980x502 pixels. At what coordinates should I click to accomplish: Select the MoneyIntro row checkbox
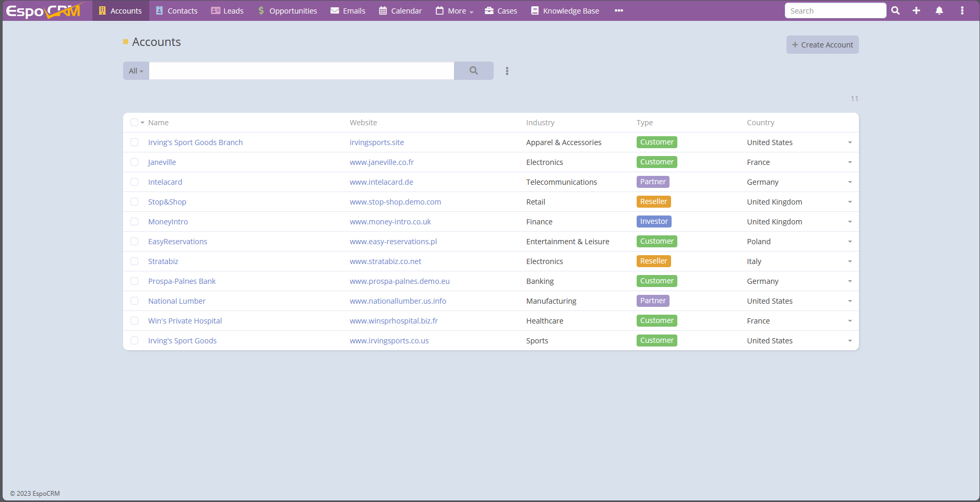(135, 222)
